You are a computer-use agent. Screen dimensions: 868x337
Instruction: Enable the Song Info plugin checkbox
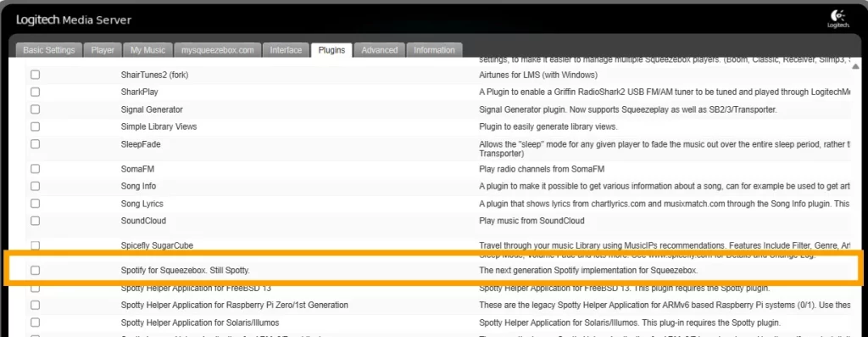(36, 186)
